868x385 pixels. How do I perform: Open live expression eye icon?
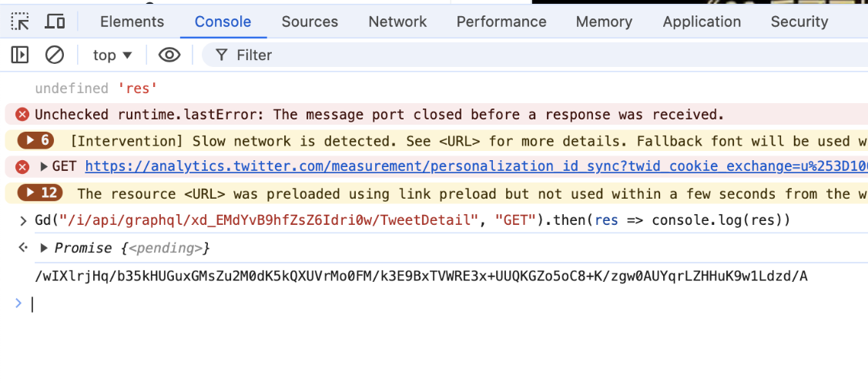pos(169,55)
